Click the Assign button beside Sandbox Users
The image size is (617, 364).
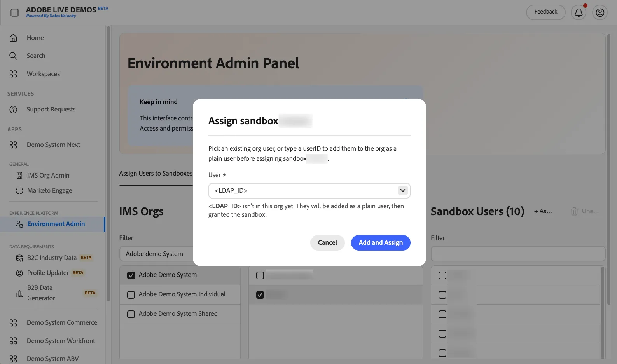[x=543, y=211]
